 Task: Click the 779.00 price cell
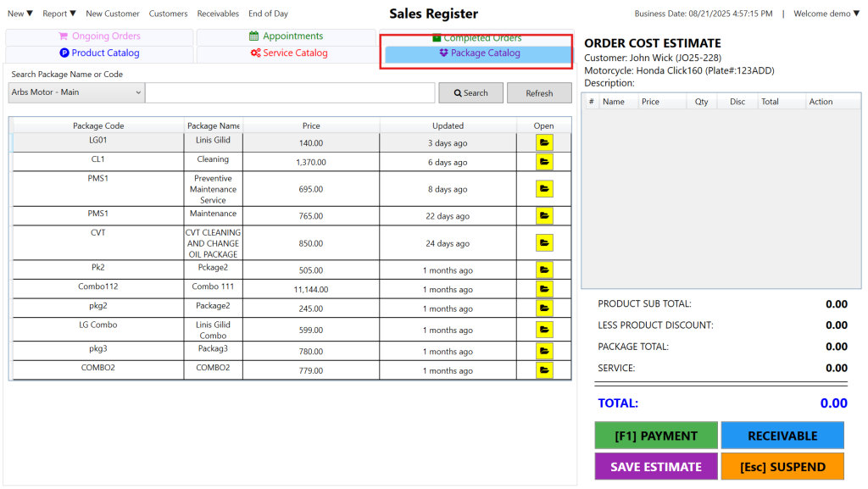point(311,370)
